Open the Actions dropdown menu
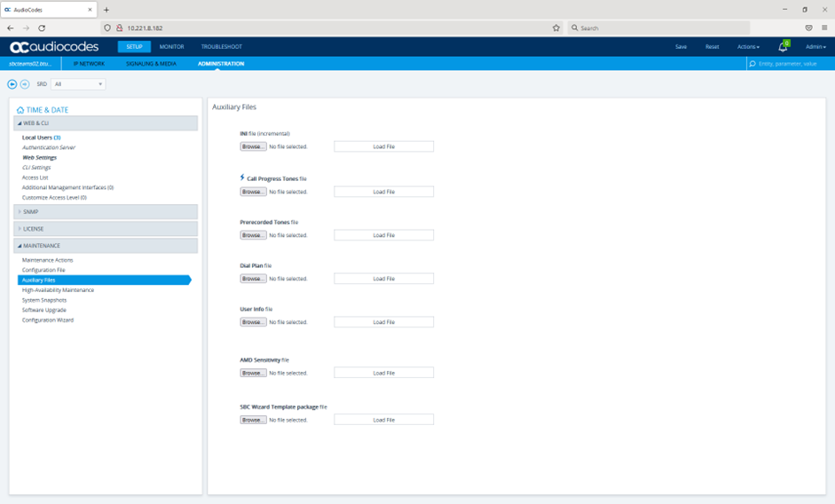 click(x=748, y=47)
